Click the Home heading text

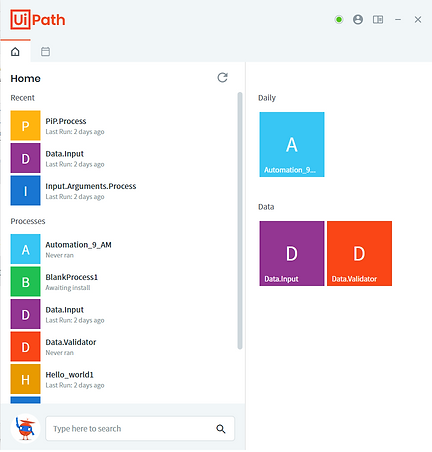(25, 78)
